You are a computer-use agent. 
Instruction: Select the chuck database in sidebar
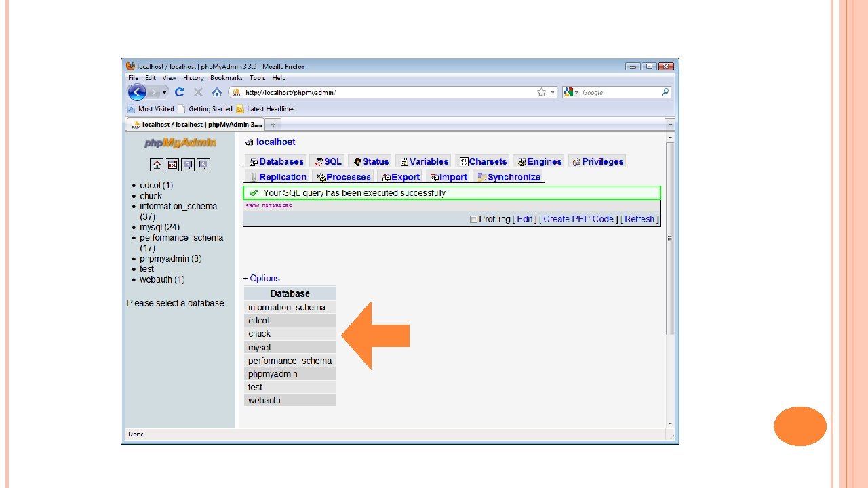[151, 196]
